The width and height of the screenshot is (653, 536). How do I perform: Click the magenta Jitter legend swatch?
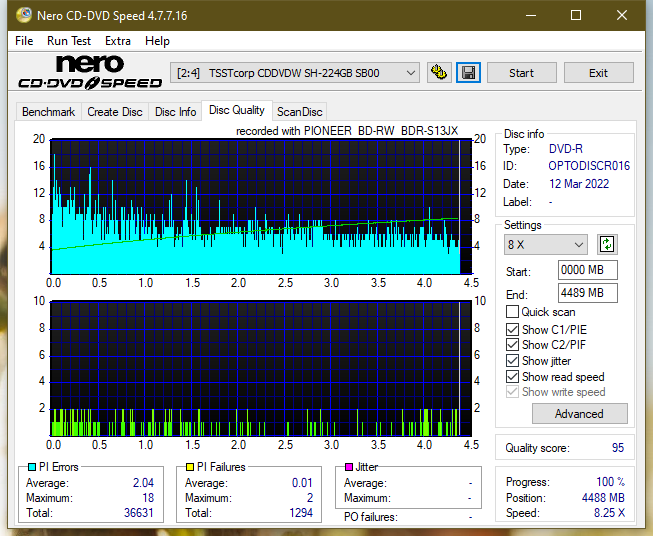coord(349,467)
